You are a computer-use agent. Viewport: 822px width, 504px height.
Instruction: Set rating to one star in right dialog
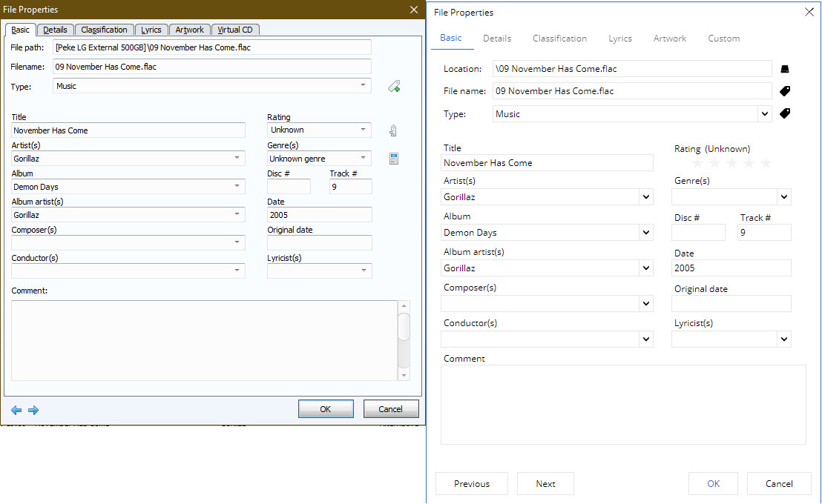[x=697, y=163]
